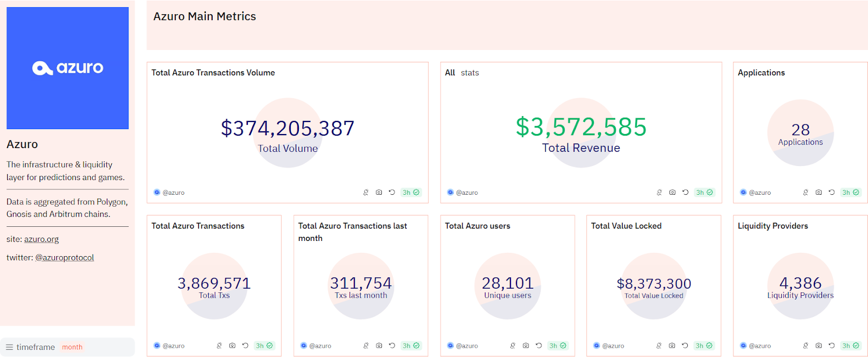Take screenshot of Total Azuro Transactions Volume card
Screen dimensions: 868x357
pos(379,193)
